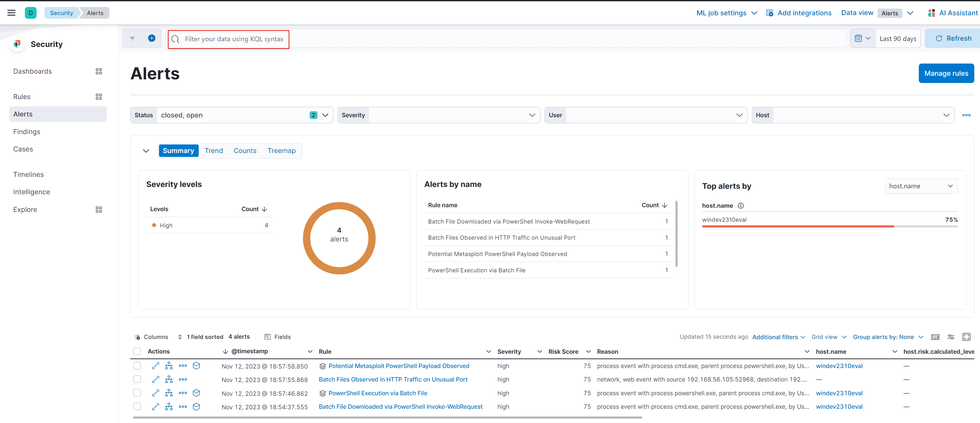Viewport: 980px width, 423px height.
Task: Check the select-all alerts checkbox
Action: coord(137,351)
